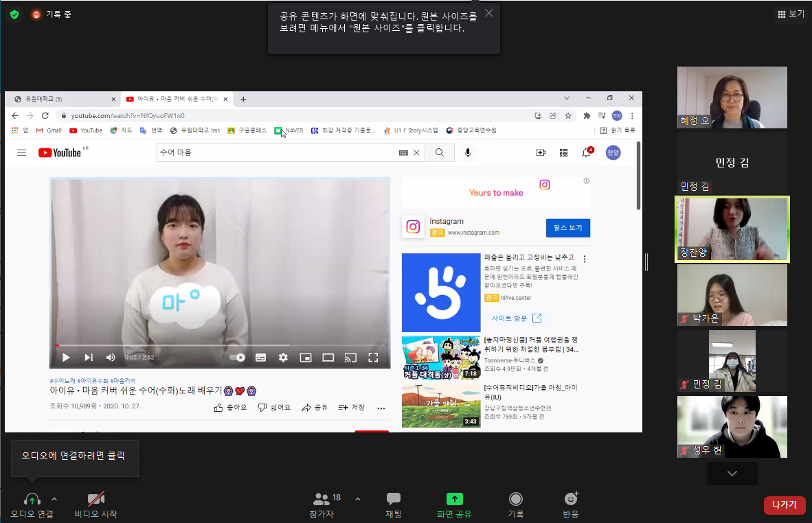Start video with the camera toggle
812x523 pixels.
(95, 500)
